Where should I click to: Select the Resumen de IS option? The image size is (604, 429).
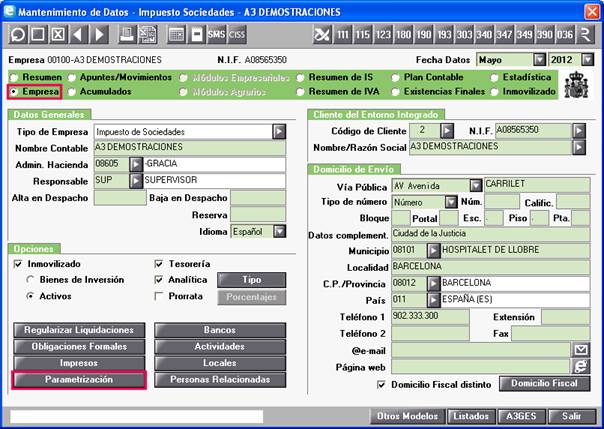(x=300, y=77)
